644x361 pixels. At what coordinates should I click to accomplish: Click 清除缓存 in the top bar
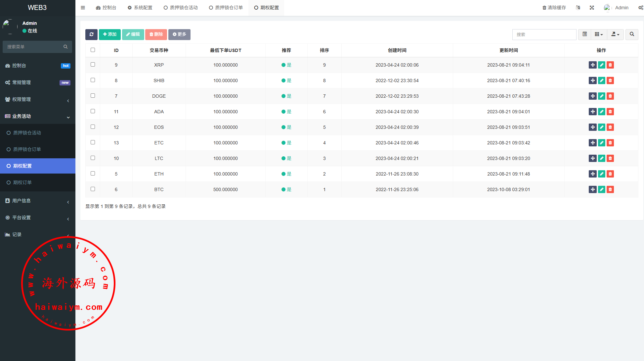pyautogui.click(x=554, y=8)
